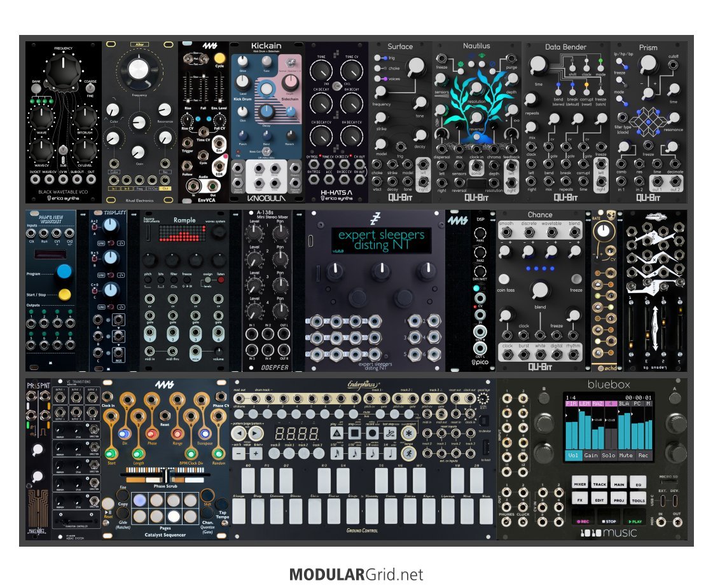Image resolution: width=713 pixels, height=588 pixels.
Task: Click the MODULARGrid.net logo
Action: 356,575
